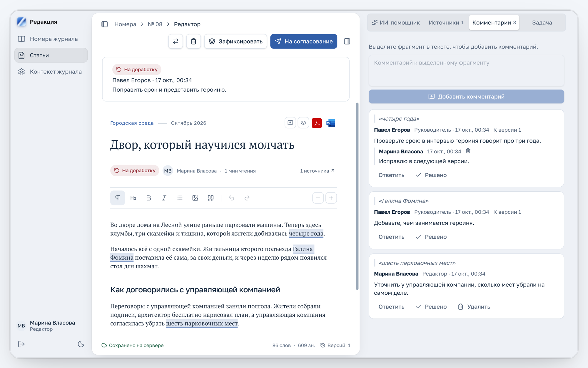The height and width of the screenshot is (368, 588).
Task: Toggle dark mode moon icon
Action: 81,344
